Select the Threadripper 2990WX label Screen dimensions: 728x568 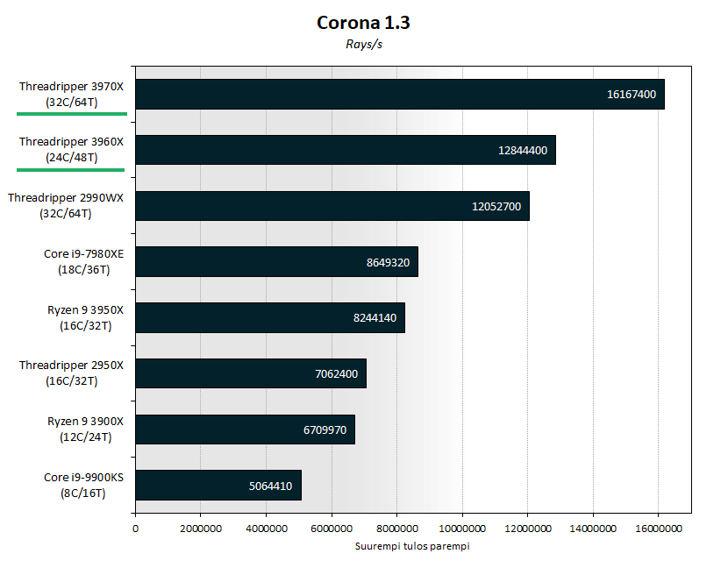[x=67, y=206]
